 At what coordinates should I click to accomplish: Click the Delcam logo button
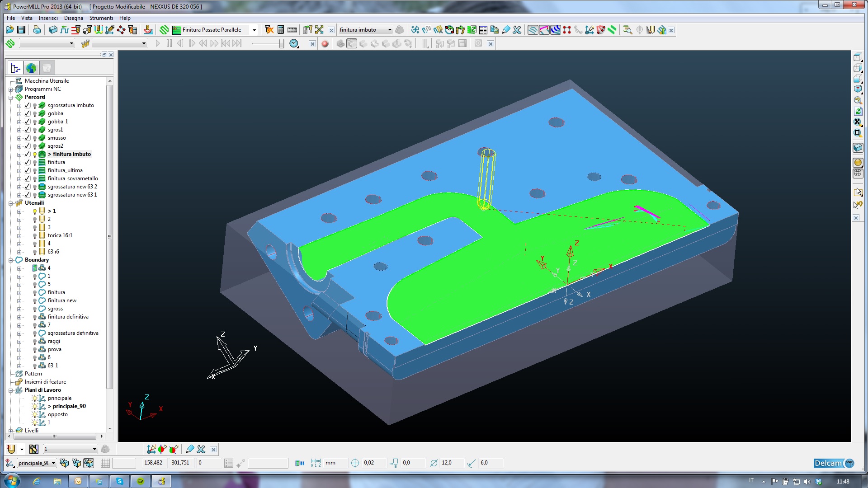833,463
